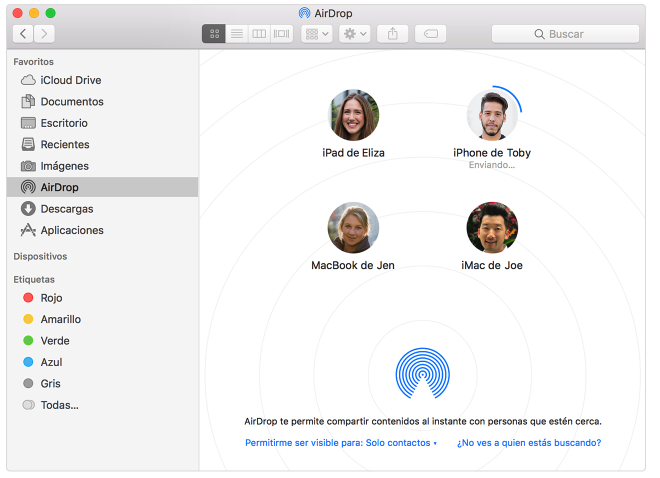660x478 pixels.
Task: Open '¿No ves a quien estás buscando?' link
Action: pyautogui.click(x=529, y=443)
